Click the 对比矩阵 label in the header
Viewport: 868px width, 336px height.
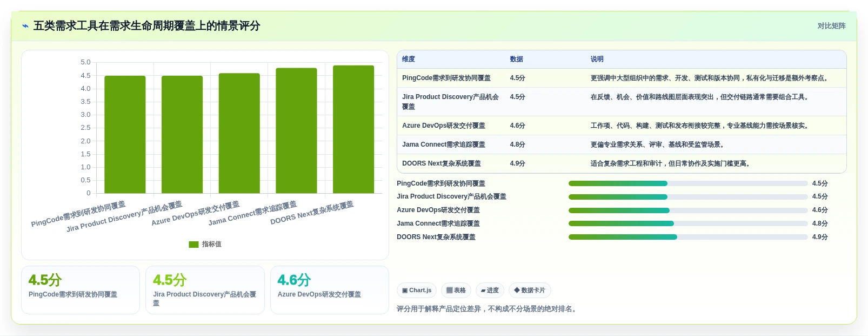point(831,26)
